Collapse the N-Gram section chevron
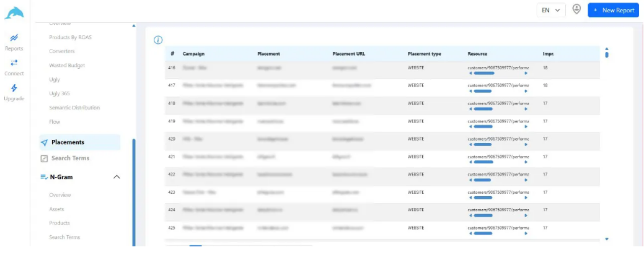644x255 pixels. 117,177
